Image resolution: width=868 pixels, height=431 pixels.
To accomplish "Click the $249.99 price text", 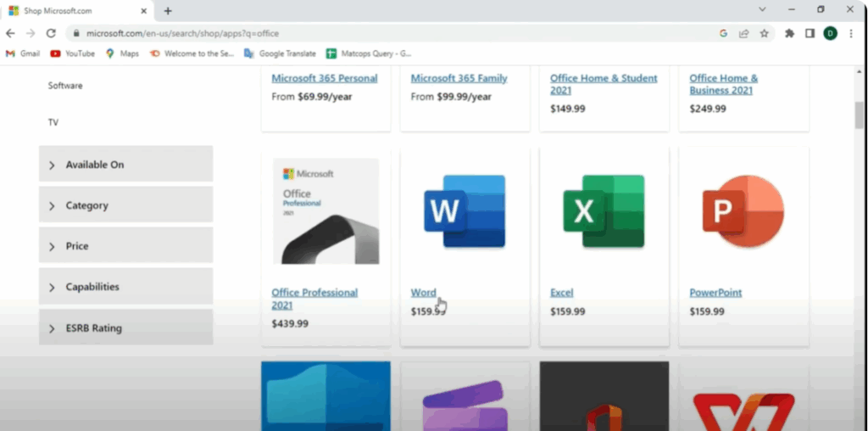I will coord(708,109).
